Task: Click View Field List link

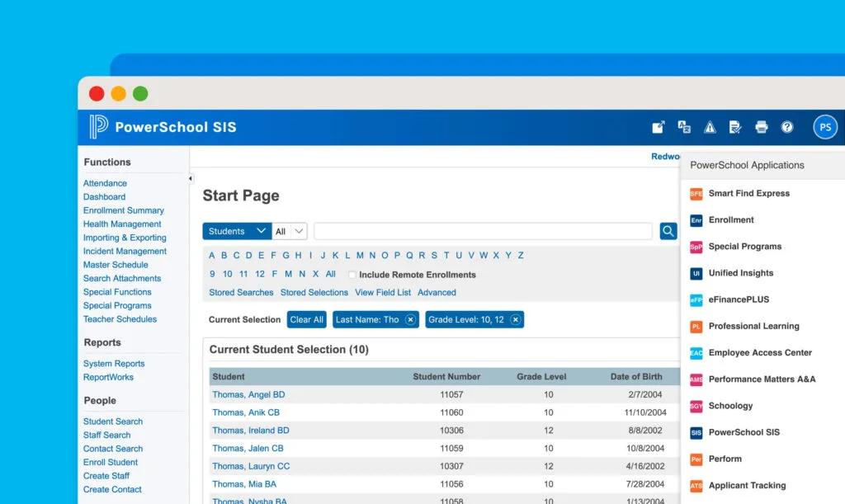Action: (383, 292)
